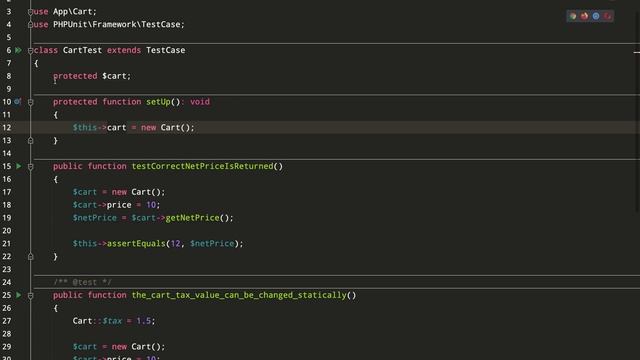Screen dimensions: 640x360
Task: Click "CartTest" class name
Action: 82,50
